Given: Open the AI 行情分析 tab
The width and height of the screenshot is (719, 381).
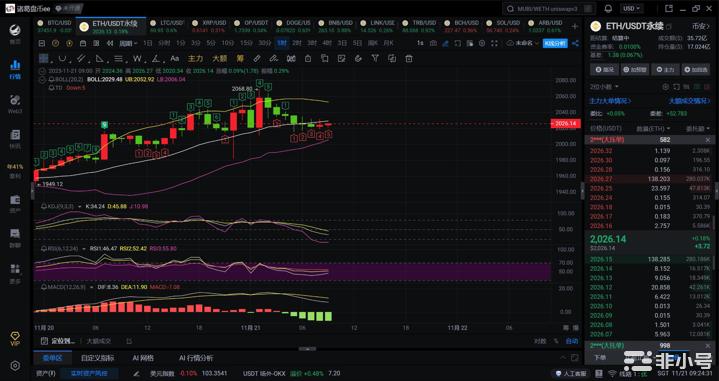Looking at the screenshot, I should 196,358.
